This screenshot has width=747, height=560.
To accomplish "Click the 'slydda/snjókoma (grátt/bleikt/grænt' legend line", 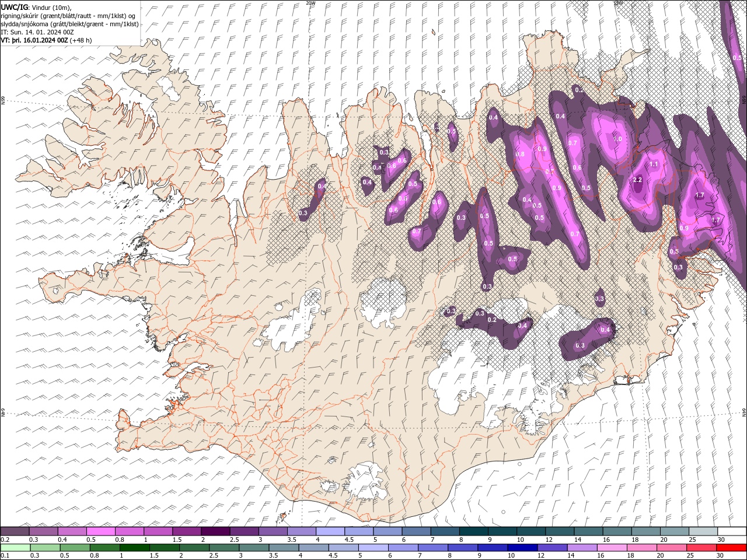I will 70,24.
